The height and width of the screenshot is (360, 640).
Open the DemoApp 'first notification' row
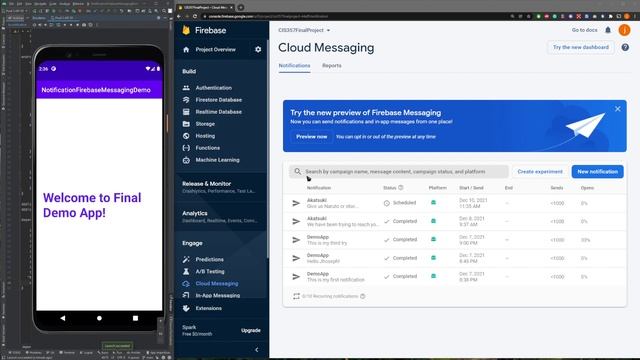455,277
